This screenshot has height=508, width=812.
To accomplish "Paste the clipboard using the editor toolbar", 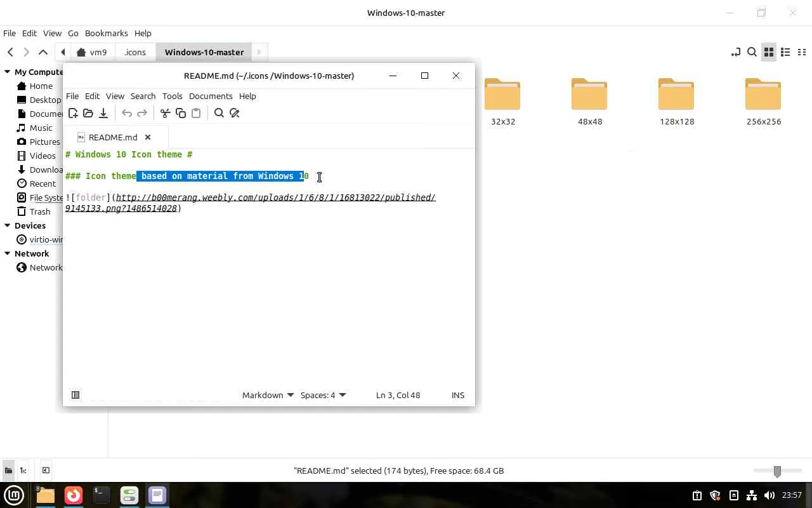I will click(x=196, y=113).
